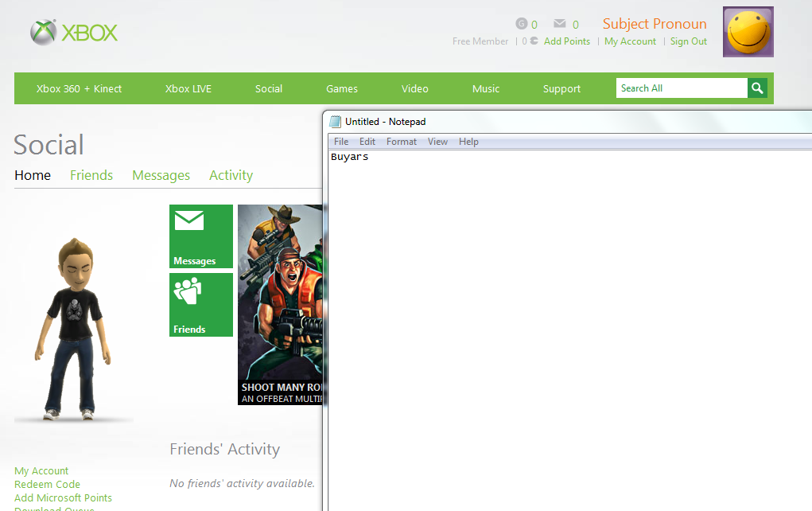Viewport: 812px width, 511px height.
Task: Open Support in the green nav bar
Action: tap(561, 88)
